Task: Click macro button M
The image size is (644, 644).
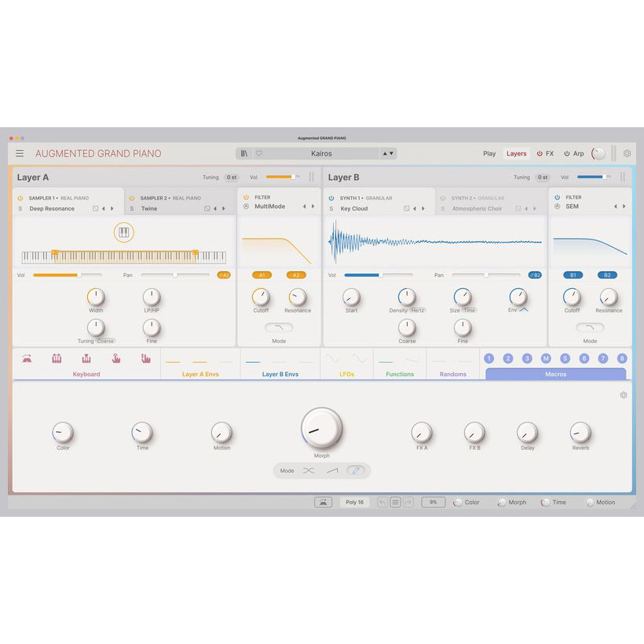Action: click(546, 359)
